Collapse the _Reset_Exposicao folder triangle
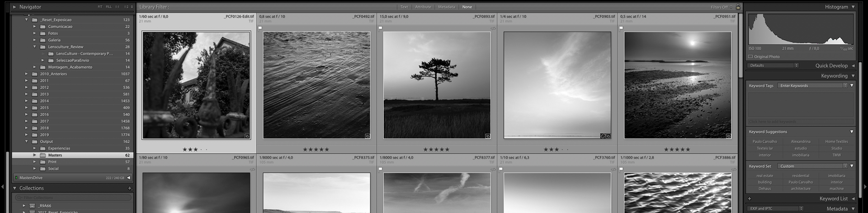The image size is (868, 213). [x=27, y=20]
